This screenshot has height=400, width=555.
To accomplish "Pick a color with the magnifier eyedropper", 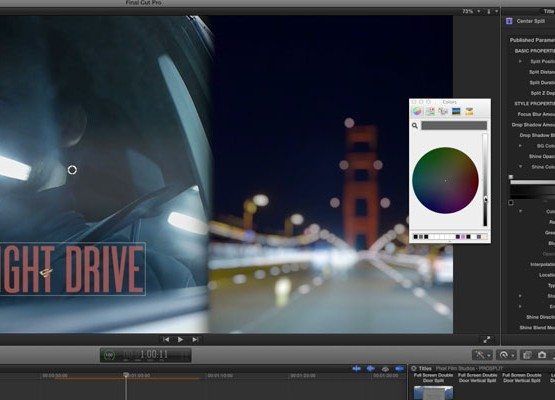I will [x=415, y=126].
